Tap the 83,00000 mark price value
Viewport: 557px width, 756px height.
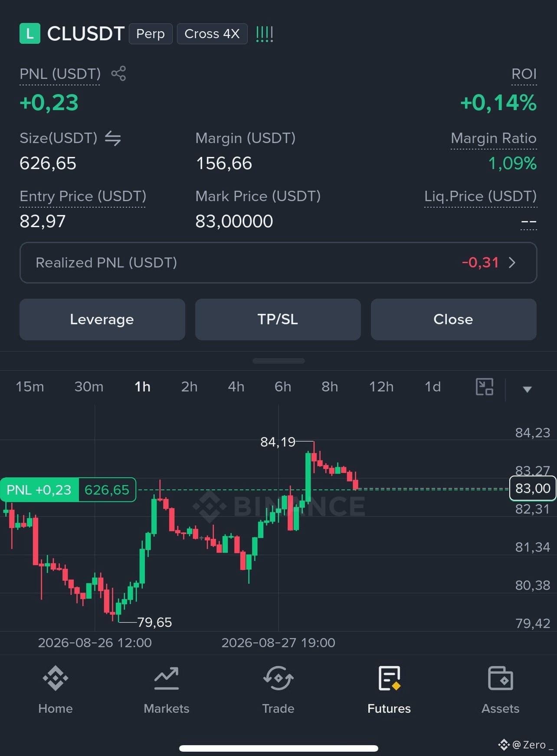234,222
